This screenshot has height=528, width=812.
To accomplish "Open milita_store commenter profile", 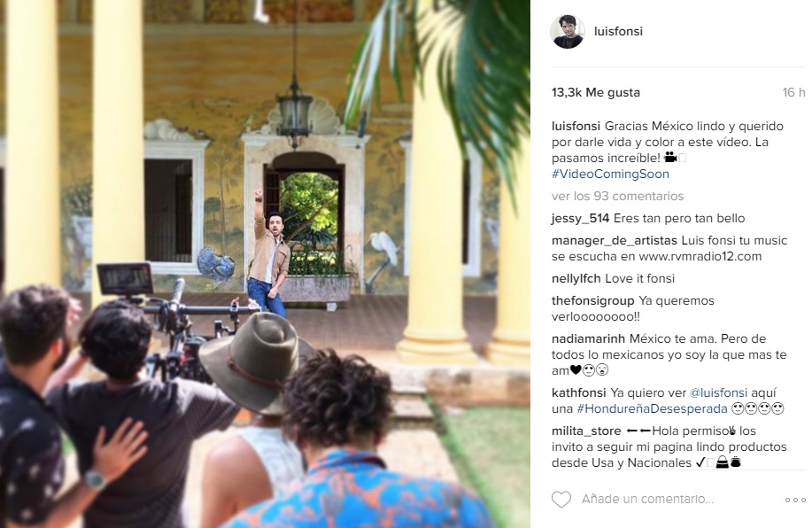I will coord(585,431).
